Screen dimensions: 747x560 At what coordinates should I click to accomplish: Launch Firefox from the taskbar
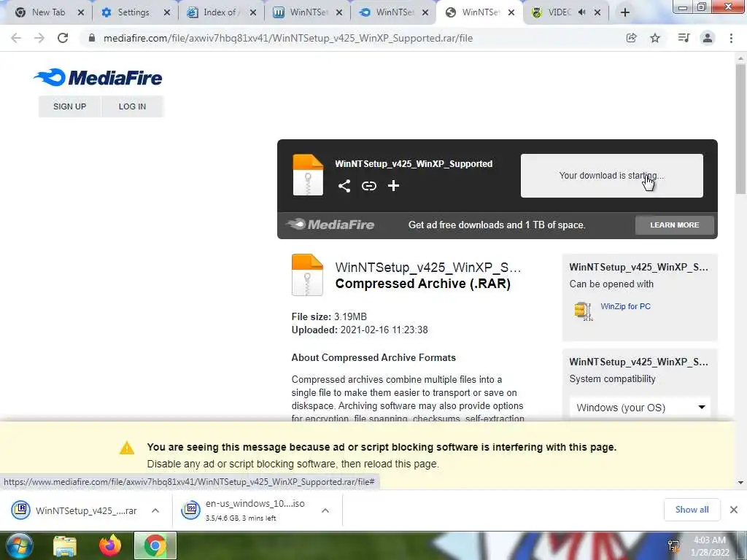[110, 545]
